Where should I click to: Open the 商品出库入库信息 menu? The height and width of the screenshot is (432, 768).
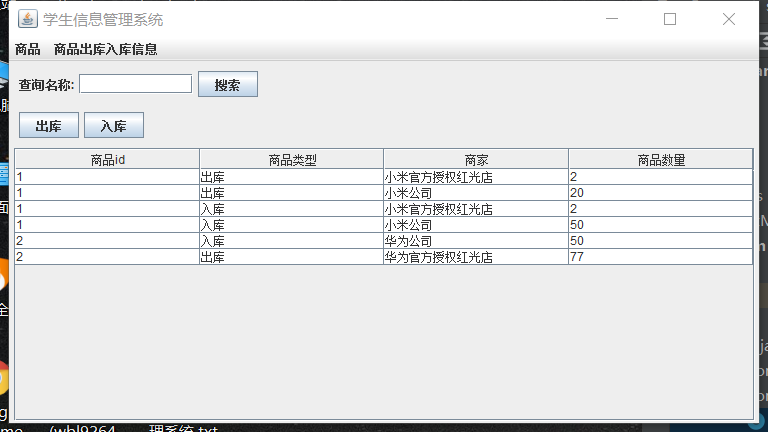click(105, 49)
